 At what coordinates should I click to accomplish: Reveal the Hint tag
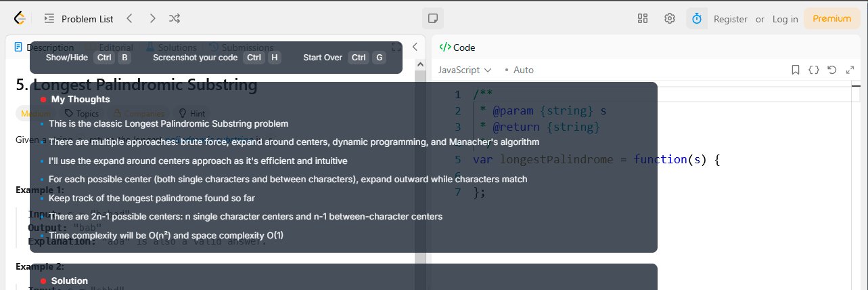[x=192, y=114]
